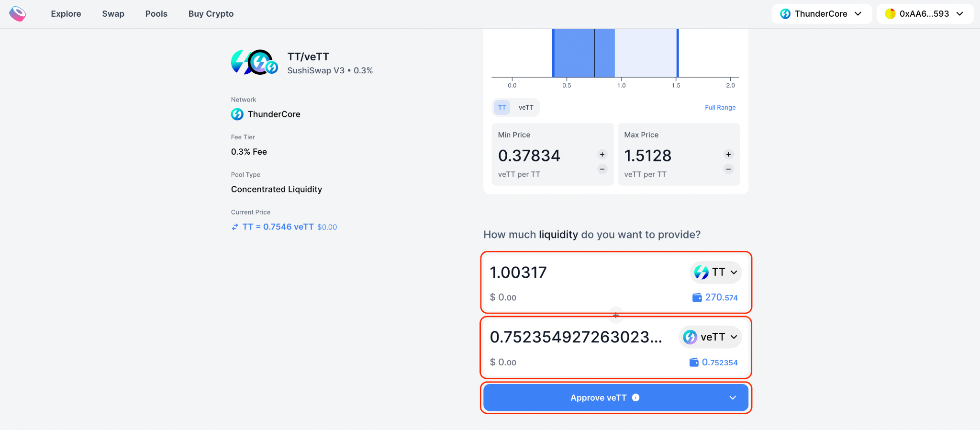Click minus icon to decrease Min Price
The width and height of the screenshot is (980, 430).
[x=602, y=169]
